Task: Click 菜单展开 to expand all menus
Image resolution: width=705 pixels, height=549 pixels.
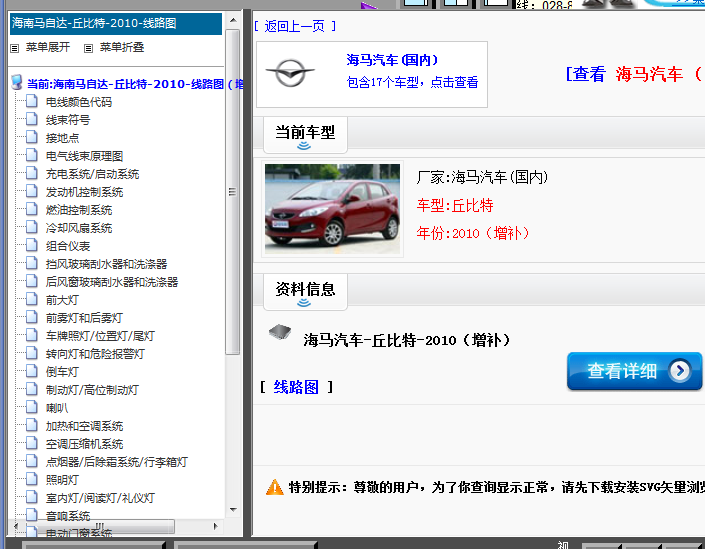Action: coord(48,47)
